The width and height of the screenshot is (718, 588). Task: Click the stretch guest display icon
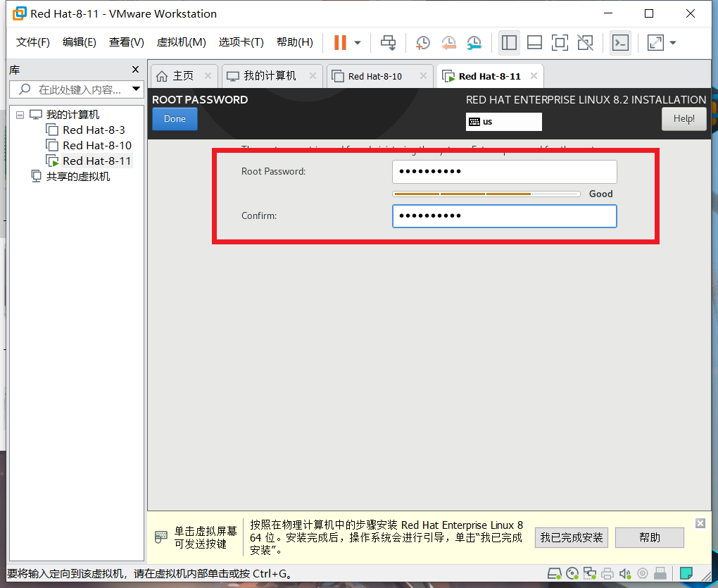[x=655, y=42]
